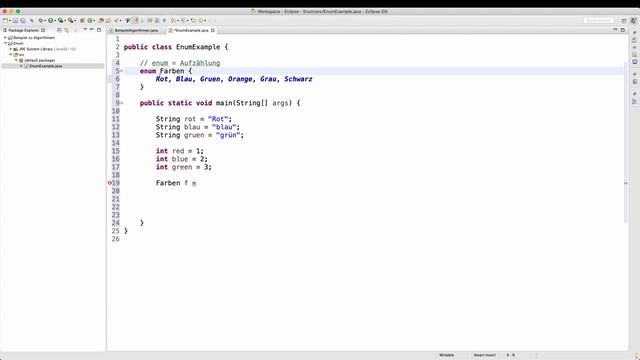
Task: Select (default package) in Package Explorer
Action: coord(40,60)
